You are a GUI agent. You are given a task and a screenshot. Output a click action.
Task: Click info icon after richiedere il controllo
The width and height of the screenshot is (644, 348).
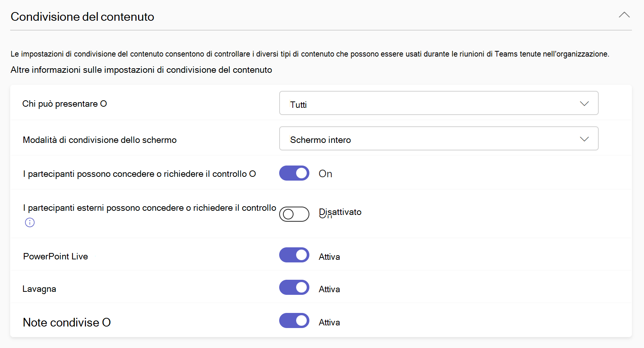coord(252,174)
